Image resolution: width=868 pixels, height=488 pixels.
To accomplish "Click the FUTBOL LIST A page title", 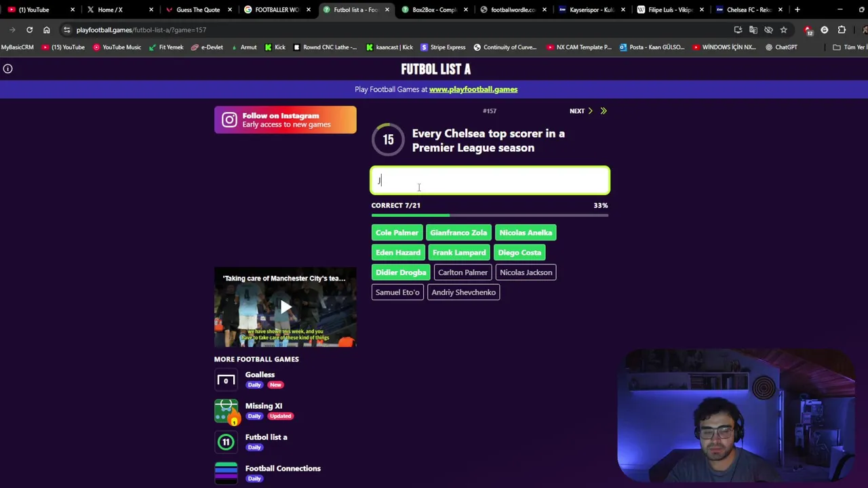I will tap(435, 69).
